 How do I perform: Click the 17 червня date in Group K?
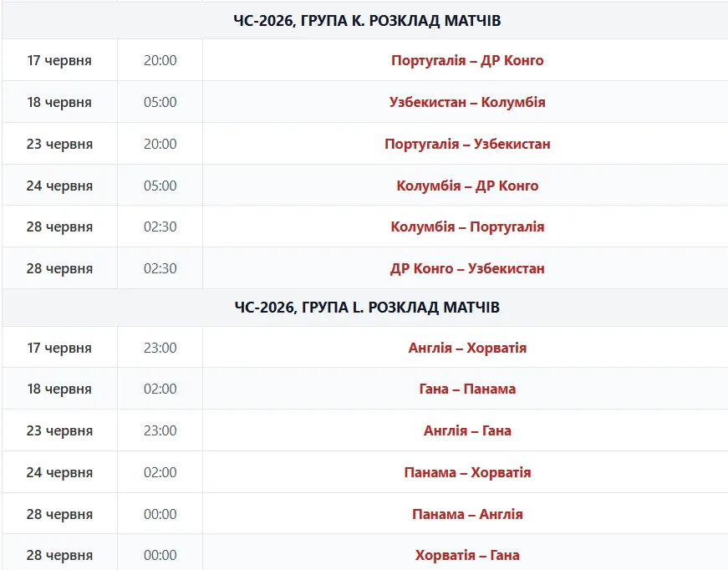59,60
